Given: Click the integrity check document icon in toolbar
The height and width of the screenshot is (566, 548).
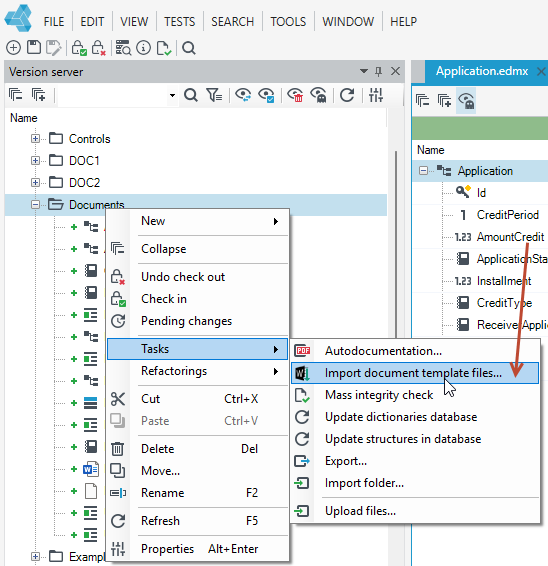Looking at the screenshot, I should point(164,48).
